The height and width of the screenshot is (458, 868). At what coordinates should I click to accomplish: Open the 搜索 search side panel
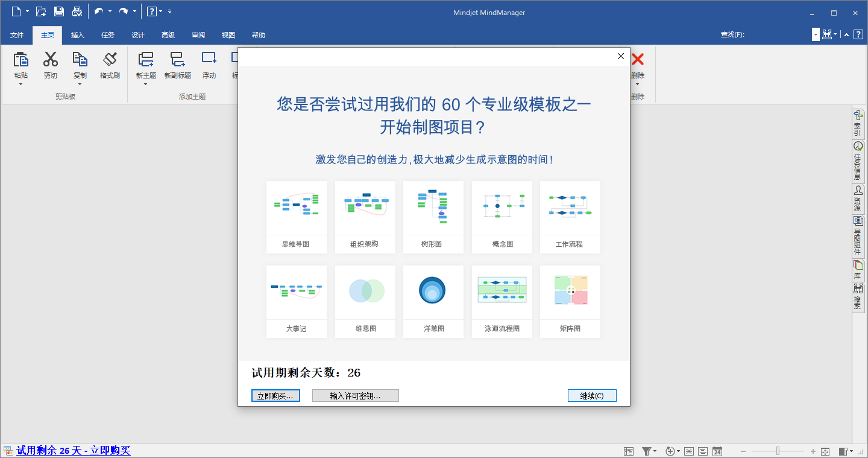(858, 297)
